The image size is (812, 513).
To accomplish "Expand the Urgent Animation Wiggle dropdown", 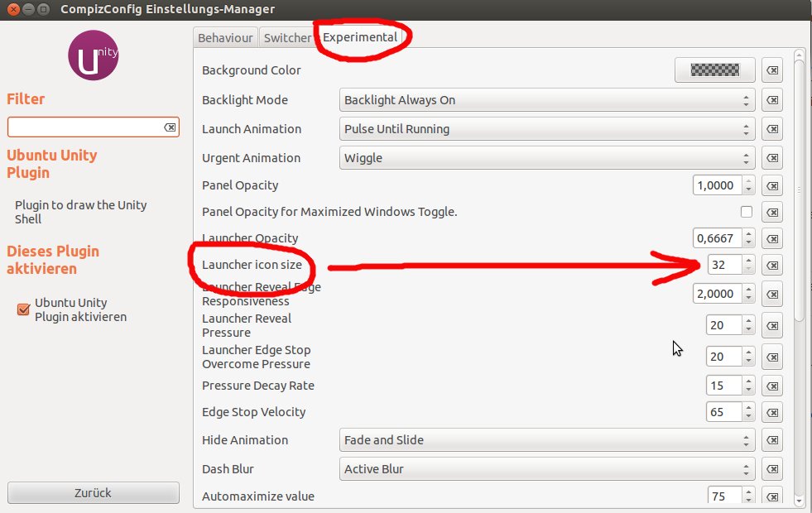I will coord(547,158).
